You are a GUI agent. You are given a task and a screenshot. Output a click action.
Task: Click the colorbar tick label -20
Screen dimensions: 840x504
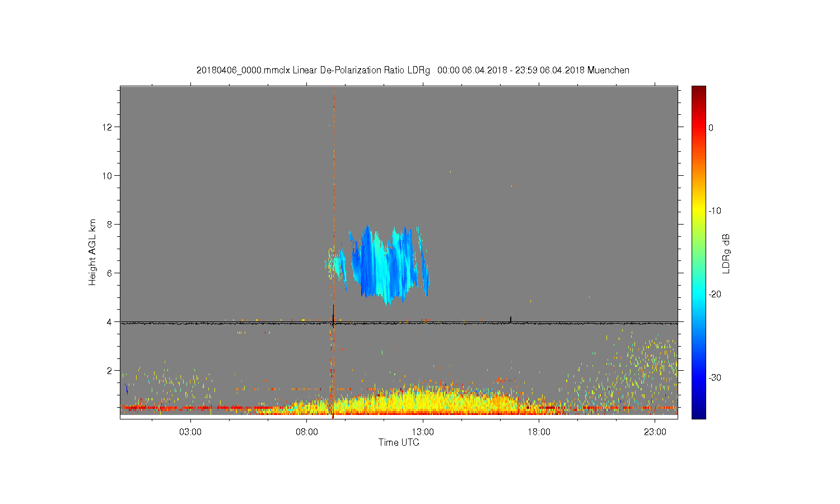coord(715,295)
